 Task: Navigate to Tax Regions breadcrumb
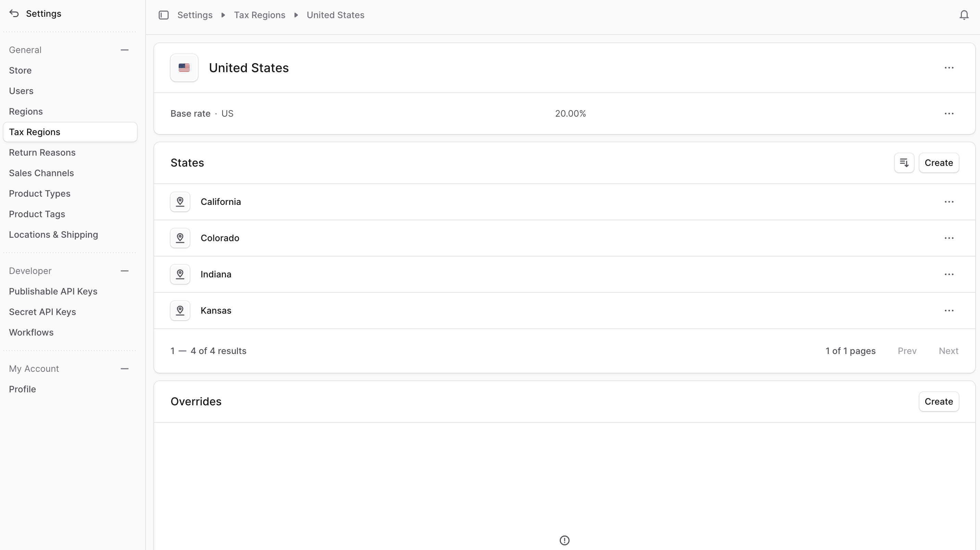[260, 15]
